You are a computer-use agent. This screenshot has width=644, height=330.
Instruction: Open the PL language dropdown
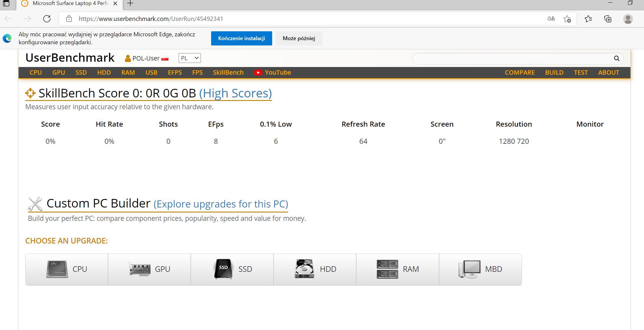click(190, 58)
